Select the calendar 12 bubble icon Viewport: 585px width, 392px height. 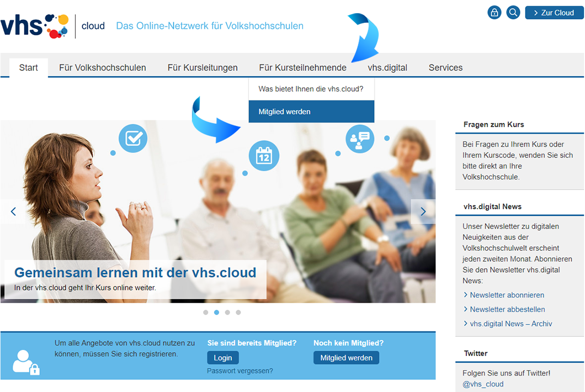pyautogui.click(x=264, y=156)
